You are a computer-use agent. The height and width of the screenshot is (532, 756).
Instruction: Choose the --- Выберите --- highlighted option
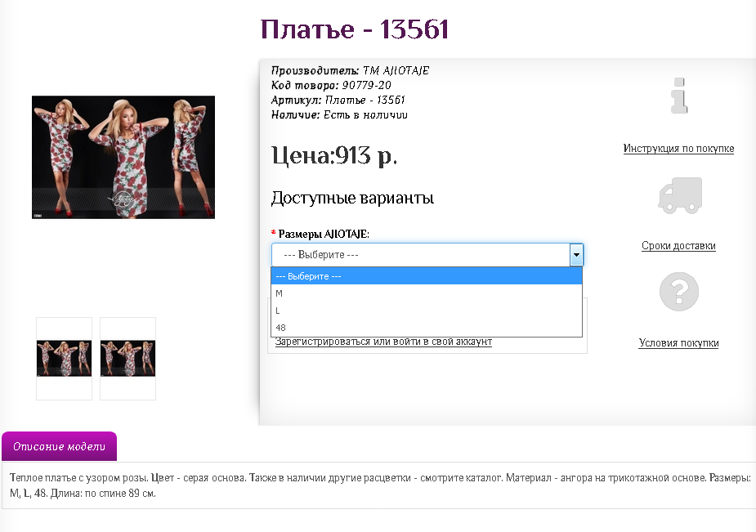pos(427,276)
